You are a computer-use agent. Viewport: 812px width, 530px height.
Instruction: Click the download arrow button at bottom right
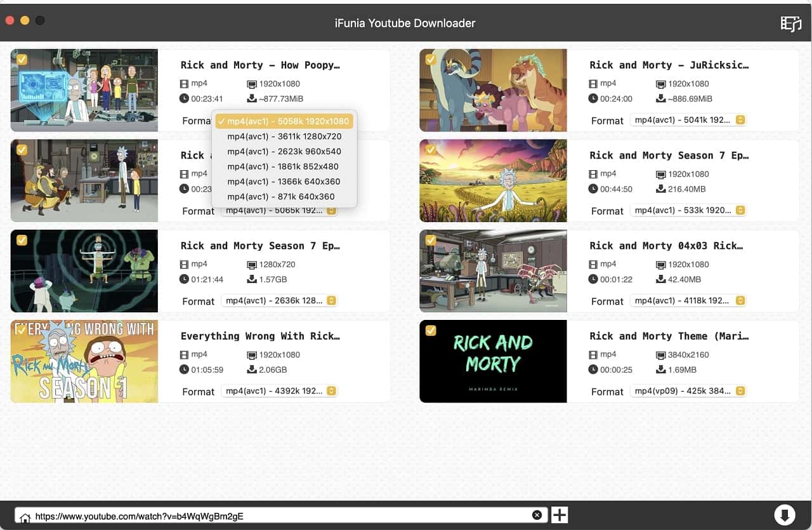click(784, 515)
